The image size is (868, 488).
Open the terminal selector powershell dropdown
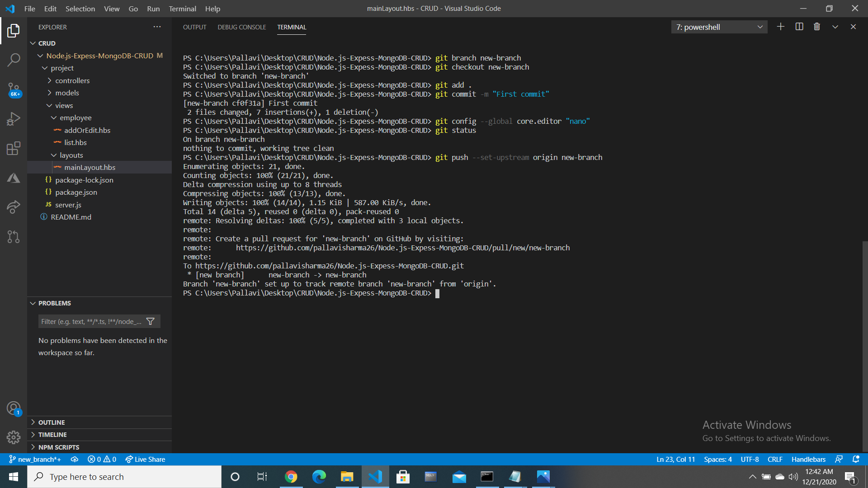click(x=719, y=27)
